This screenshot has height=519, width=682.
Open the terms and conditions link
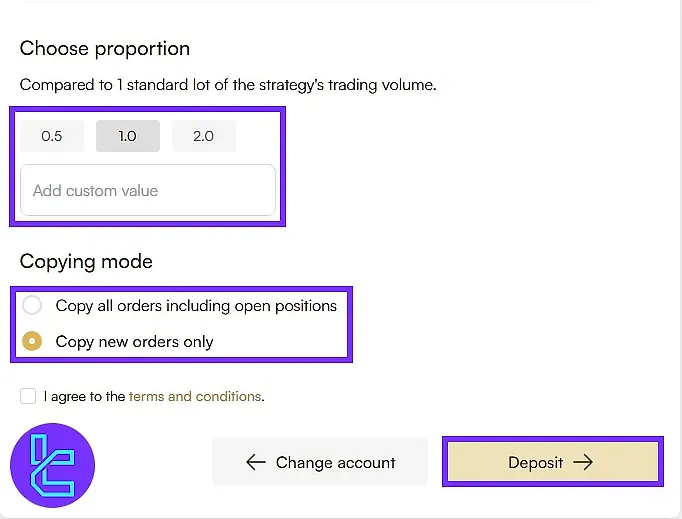tap(195, 396)
